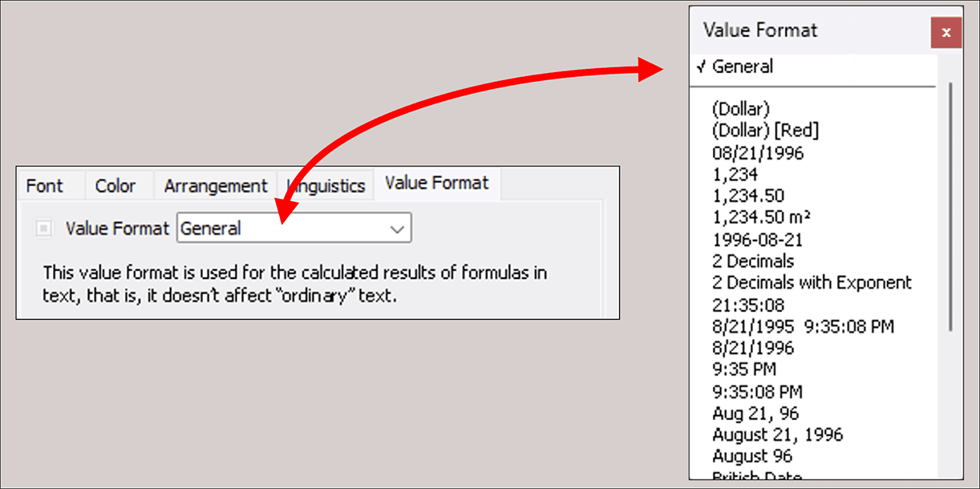Pick the 2 Decimals format

click(753, 261)
